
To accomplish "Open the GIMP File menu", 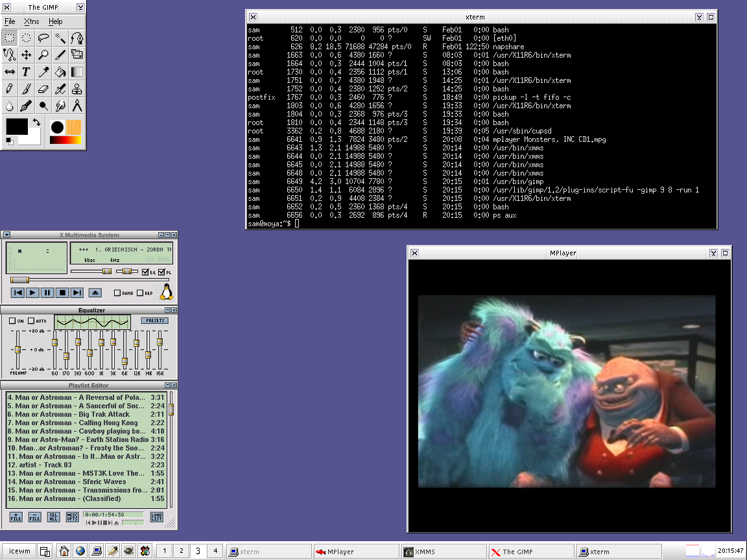I will pos(10,21).
